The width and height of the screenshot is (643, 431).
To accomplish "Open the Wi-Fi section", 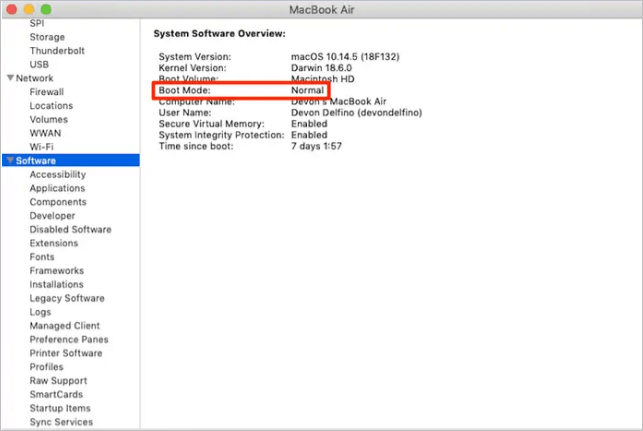I will point(41,147).
